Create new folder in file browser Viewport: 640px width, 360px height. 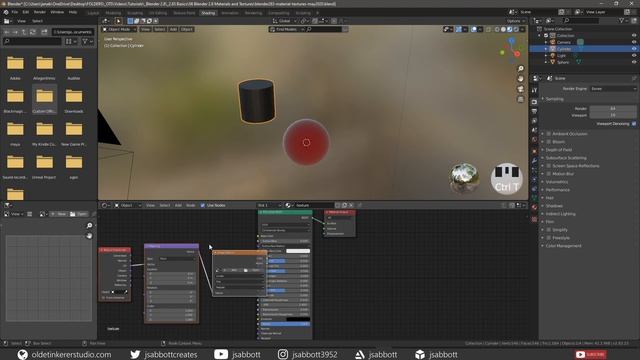(x=44, y=32)
